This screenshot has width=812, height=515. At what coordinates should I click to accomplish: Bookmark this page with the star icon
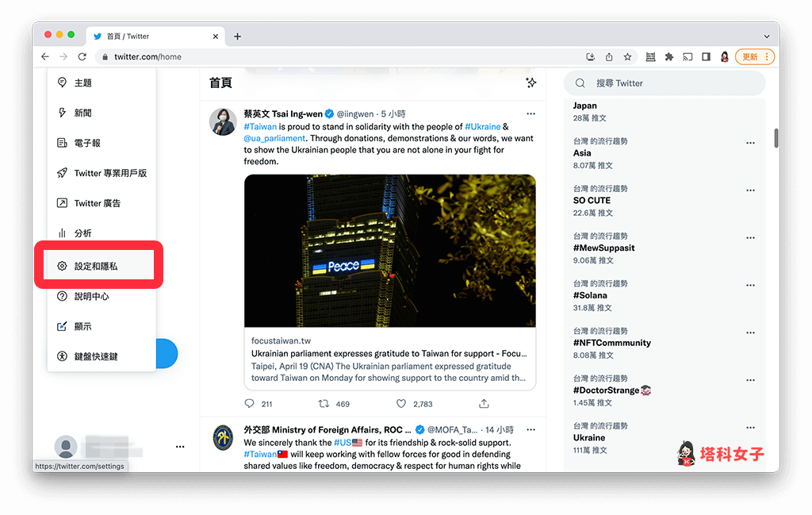coord(628,56)
